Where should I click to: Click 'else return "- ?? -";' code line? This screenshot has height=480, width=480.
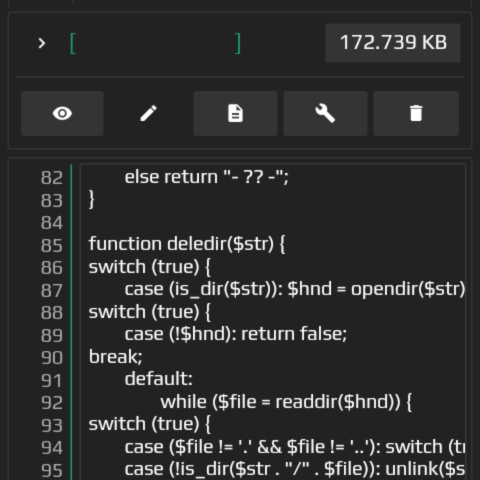coord(206,177)
